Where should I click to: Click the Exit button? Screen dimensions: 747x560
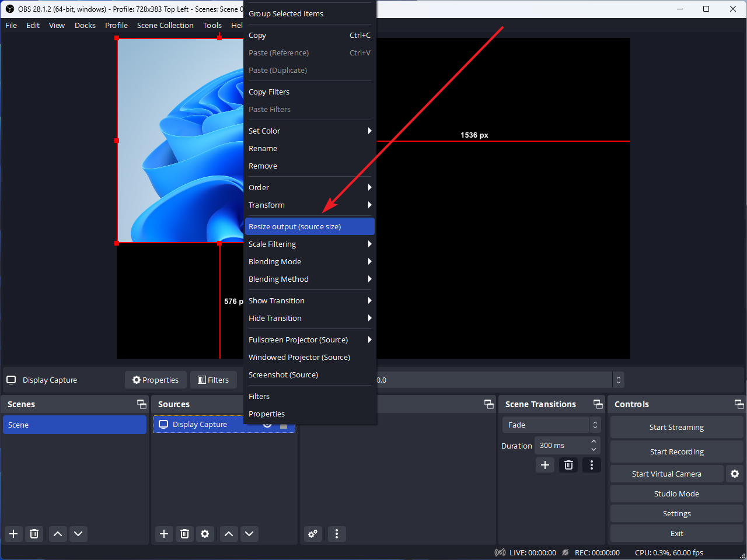pyautogui.click(x=676, y=533)
